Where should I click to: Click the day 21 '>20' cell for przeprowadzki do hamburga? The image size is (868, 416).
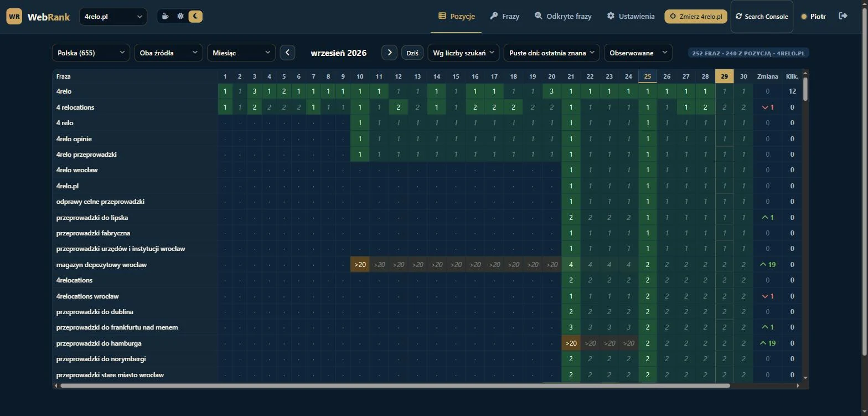pyautogui.click(x=571, y=343)
